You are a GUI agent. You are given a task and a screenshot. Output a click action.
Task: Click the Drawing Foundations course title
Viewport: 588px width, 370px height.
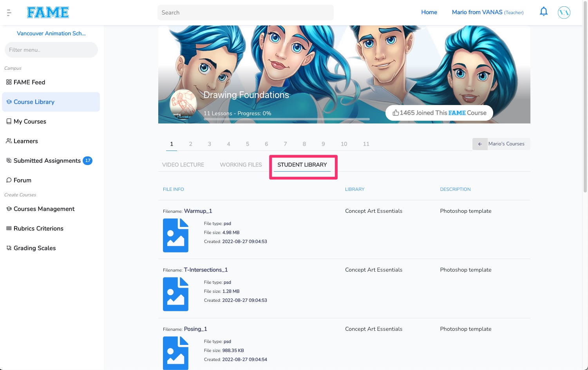click(x=246, y=95)
